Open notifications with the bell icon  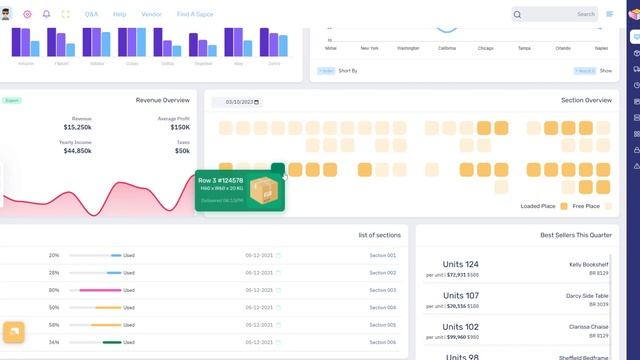tap(47, 14)
